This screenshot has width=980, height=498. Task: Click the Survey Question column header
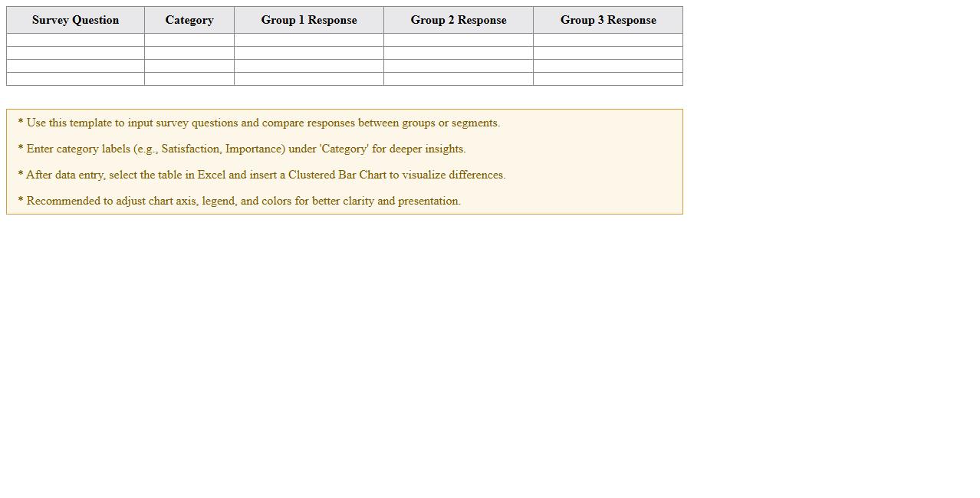coord(75,20)
